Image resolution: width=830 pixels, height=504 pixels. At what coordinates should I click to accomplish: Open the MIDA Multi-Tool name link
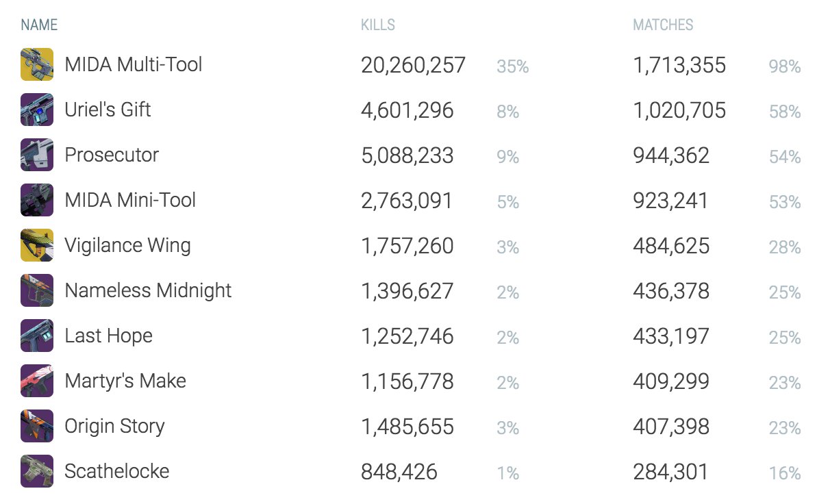click(x=134, y=64)
